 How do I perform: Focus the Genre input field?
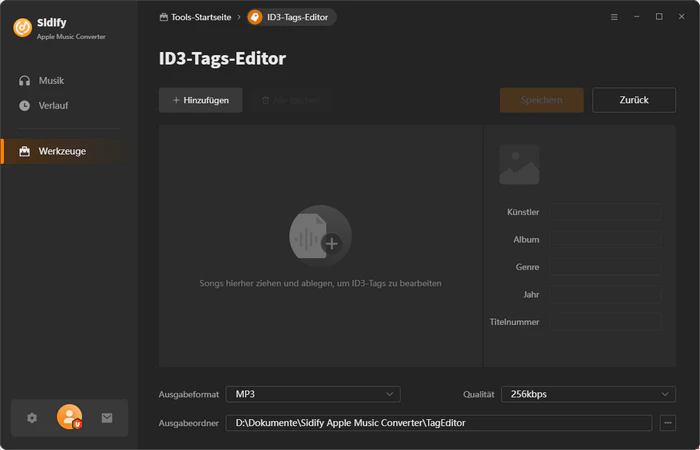click(605, 267)
